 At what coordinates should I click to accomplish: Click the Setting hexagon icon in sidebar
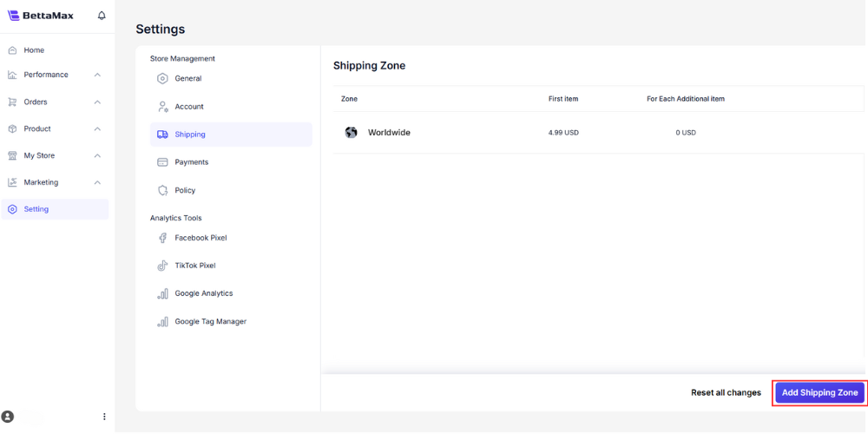click(x=12, y=209)
